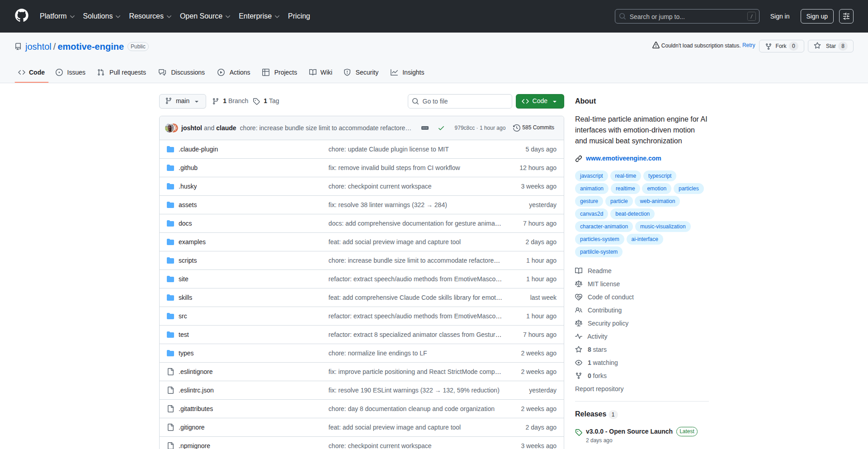
Task: Click the .gitignore file icon
Action: (x=170, y=427)
